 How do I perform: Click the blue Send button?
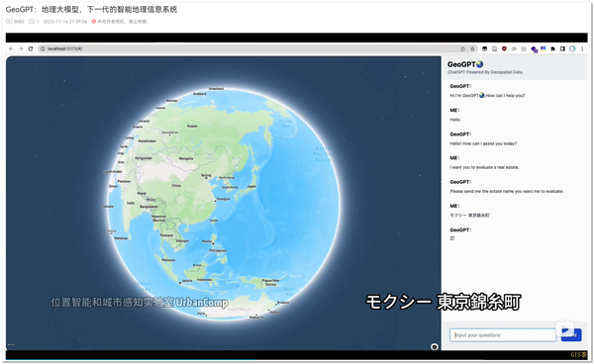(x=571, y=335)
